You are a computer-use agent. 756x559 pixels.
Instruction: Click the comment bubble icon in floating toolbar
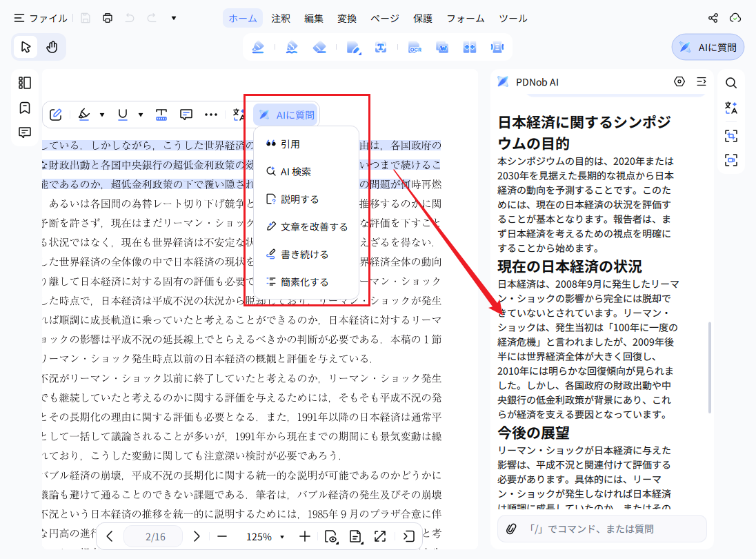pyautogui.click(x=186, y=115)
